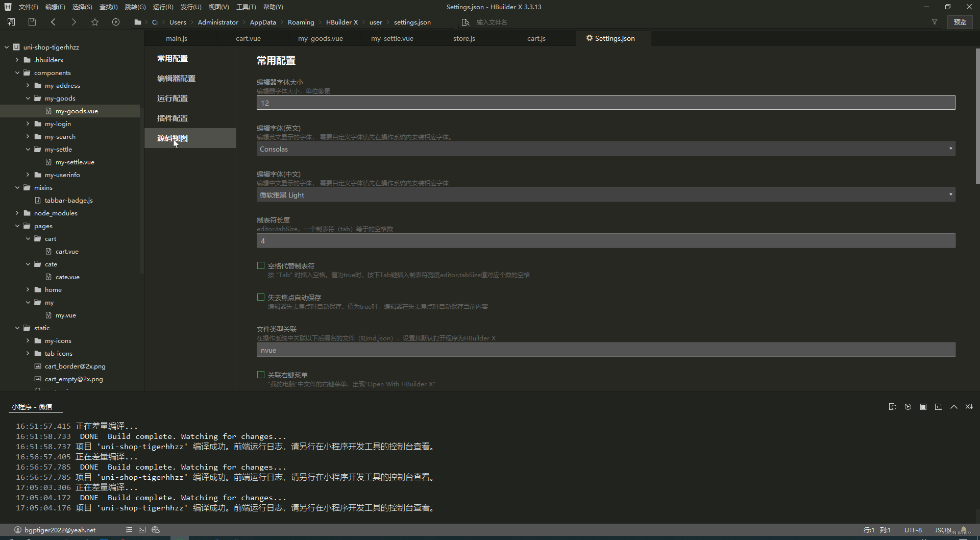The image size is (980, 540).
Task: Click the star bookmark icon
Action: (95, 22)
